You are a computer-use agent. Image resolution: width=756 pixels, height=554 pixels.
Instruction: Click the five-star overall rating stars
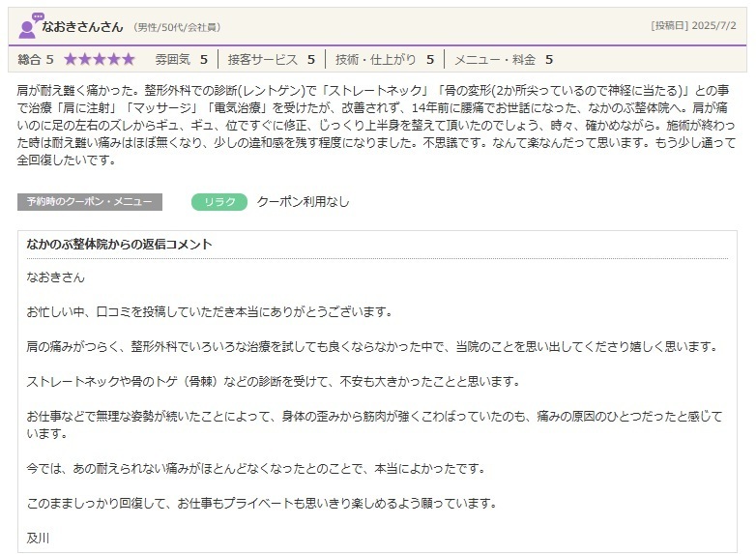click(x=100, y=59)
